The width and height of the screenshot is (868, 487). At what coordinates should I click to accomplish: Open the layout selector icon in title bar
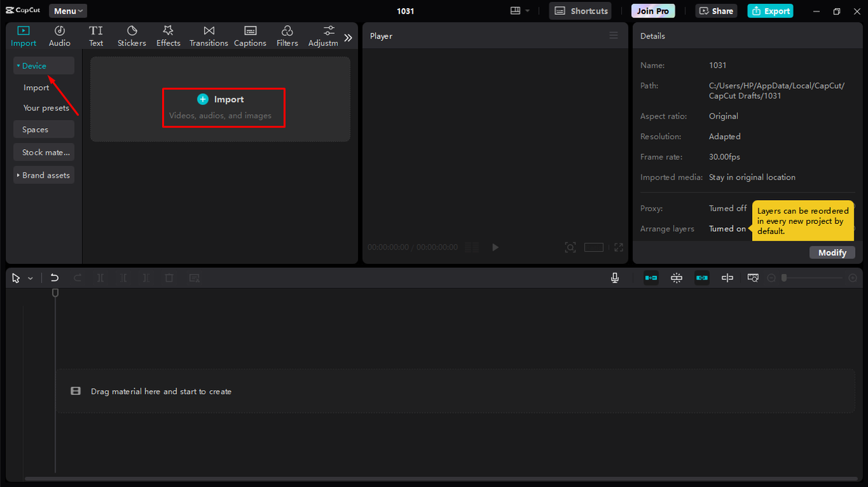point(515,11)
